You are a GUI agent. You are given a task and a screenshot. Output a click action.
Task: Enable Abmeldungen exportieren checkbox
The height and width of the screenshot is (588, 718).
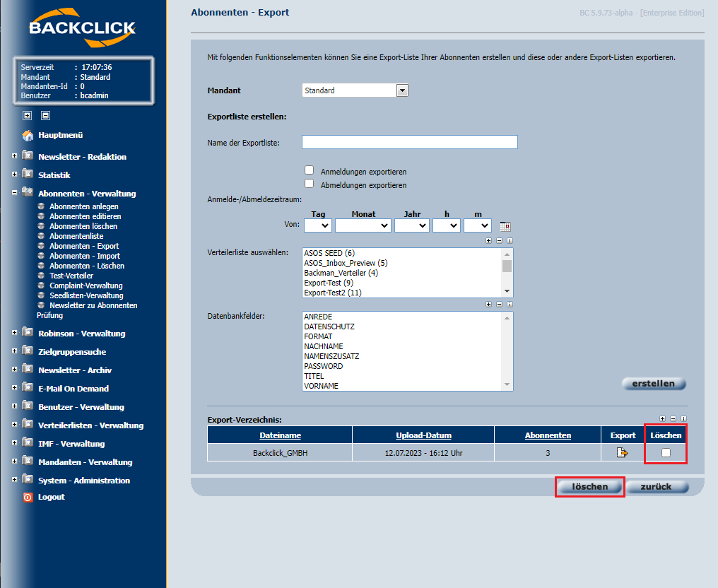pyautogui.click(x=309, y=184)
